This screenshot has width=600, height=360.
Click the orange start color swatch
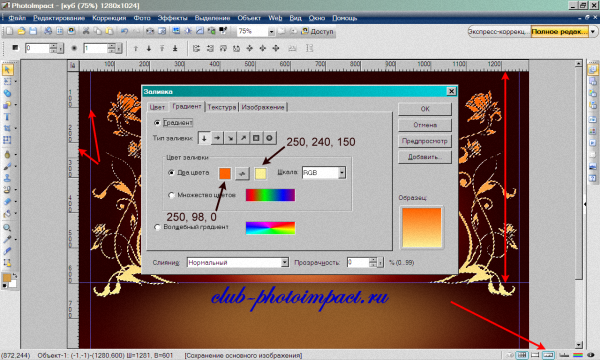(225, 173)
